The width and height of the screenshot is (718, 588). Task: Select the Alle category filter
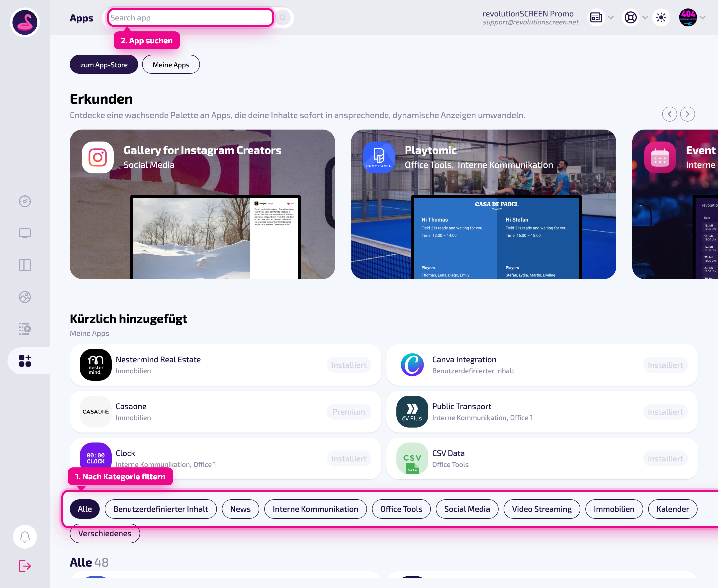tap(85, 509)
